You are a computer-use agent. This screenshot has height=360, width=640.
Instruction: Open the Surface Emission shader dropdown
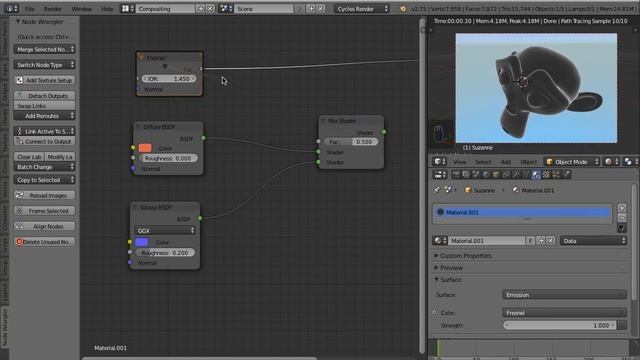[x=564, y=295]
